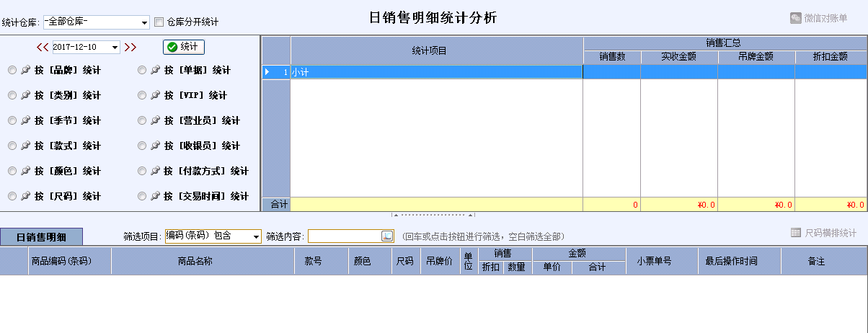Click pin icon beside 按[尺码]统计
Screen dimensions: 868x333
(25, 196)
